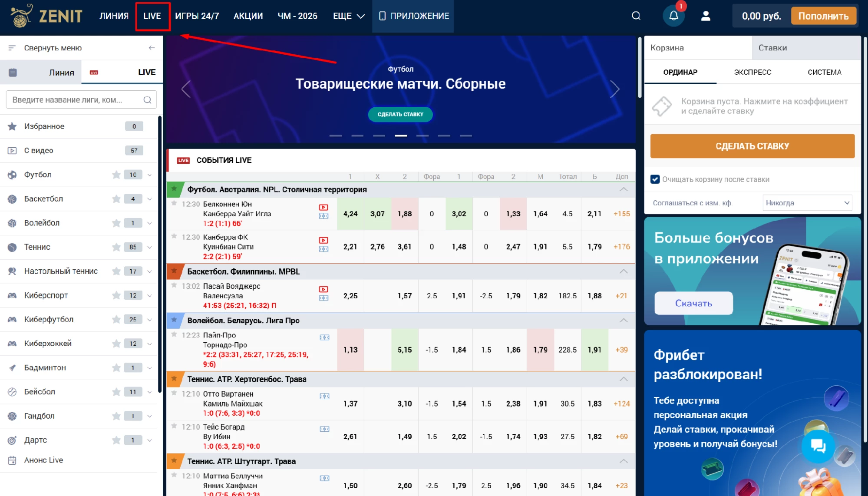
Task: Open match tracker for Тейс Богард match
Action: 324,429
